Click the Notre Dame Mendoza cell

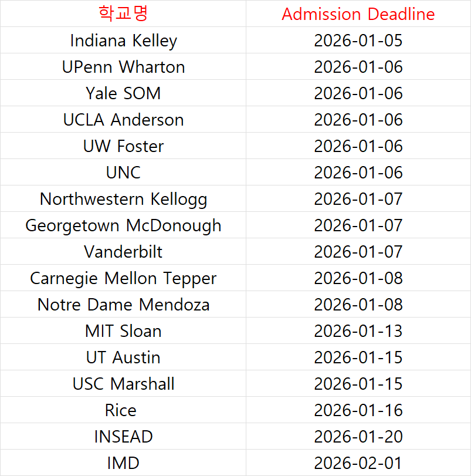[123, 304]
